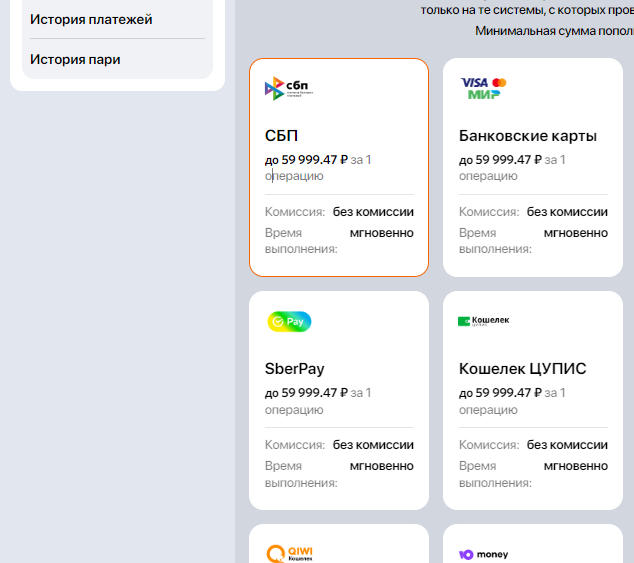Viewport: 634px width, 563px height.
Task: Click без комиссии in Банковские карты card
Action: pos(567,212)
